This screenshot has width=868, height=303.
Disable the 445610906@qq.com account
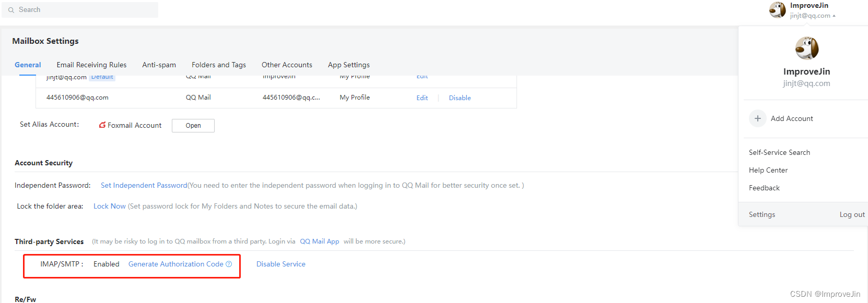click(460, 98)
